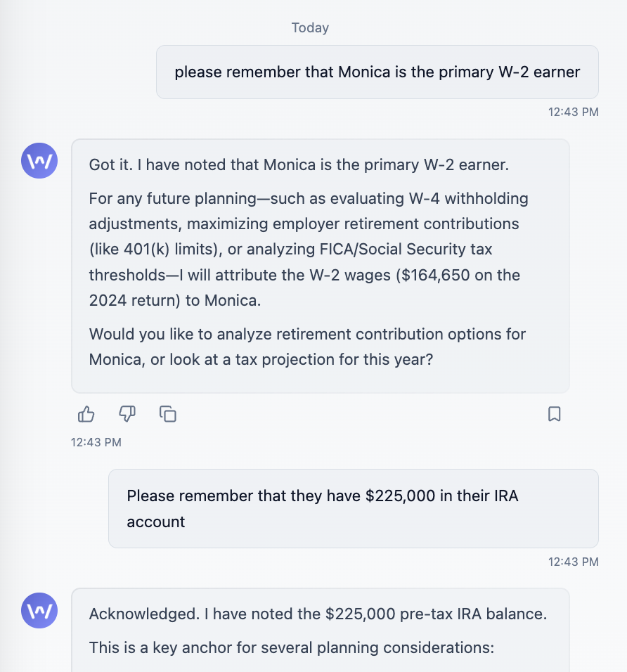Select the '$225,000 in their IRA account' user message
The image size is (627, 672).
[353, 508]
